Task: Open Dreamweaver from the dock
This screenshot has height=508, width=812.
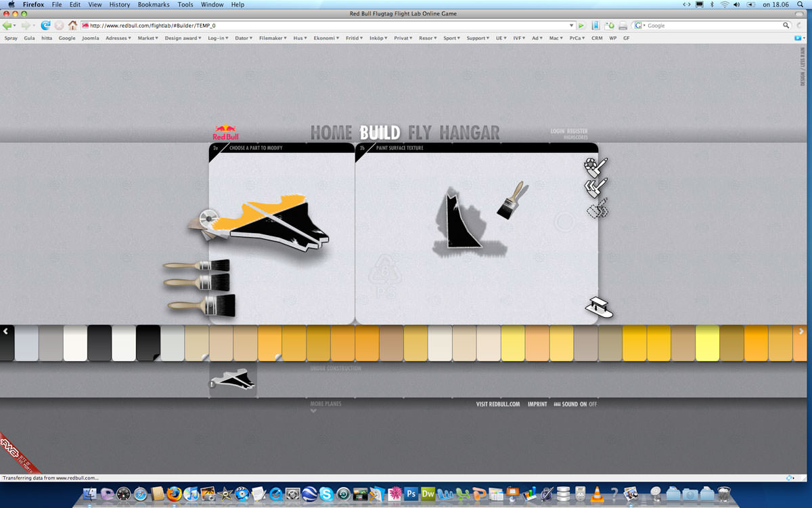Action: point(428,494)
